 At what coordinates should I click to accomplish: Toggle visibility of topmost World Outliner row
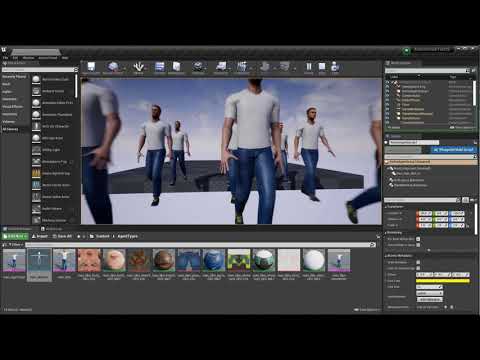tap(387, 82)
